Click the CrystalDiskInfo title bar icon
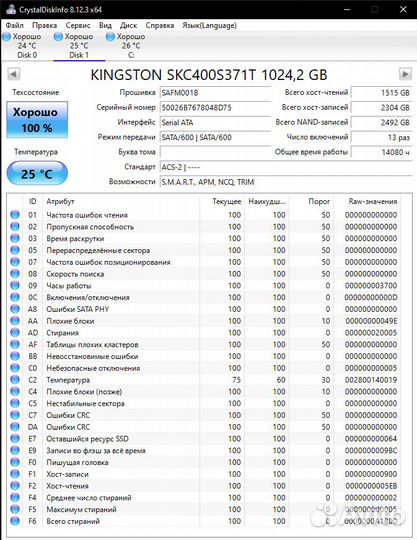417x540 pixels. click(x=10, y=9)
